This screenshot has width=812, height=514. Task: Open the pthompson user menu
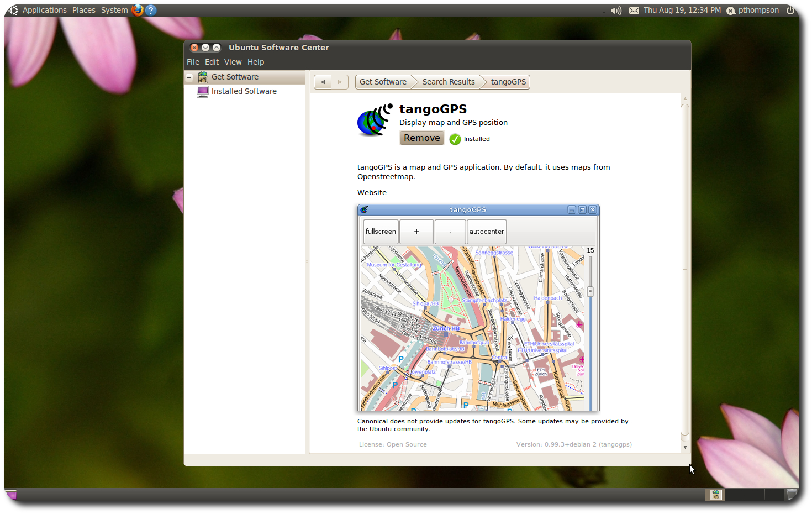coord(752,10)
